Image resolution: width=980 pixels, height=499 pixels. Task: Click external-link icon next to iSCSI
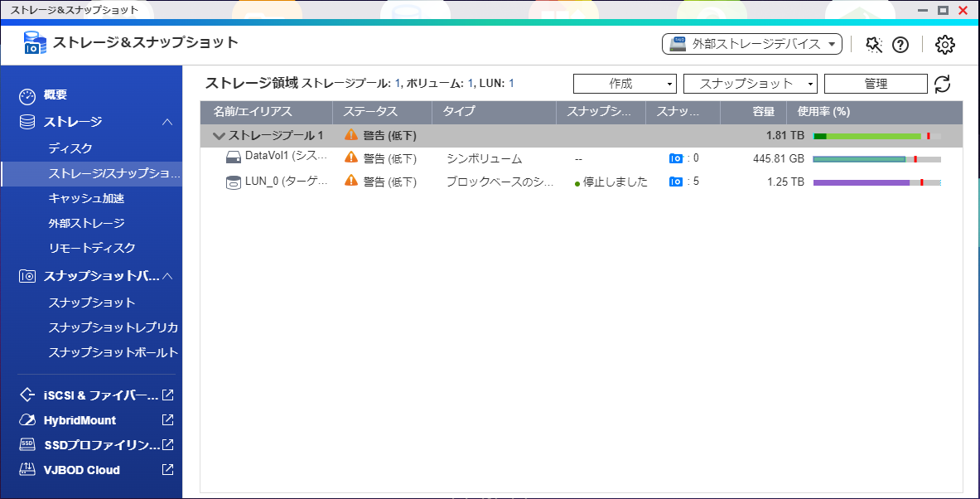(167, 395)
